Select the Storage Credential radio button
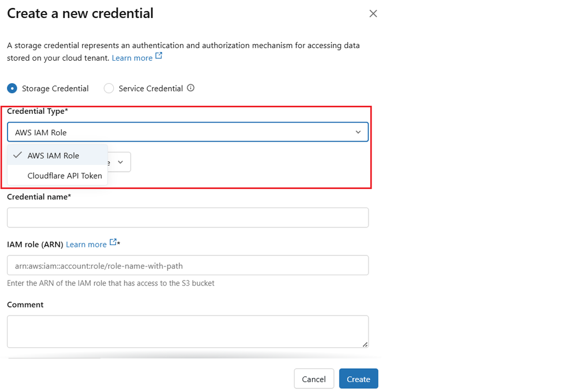 click(12, 88)
